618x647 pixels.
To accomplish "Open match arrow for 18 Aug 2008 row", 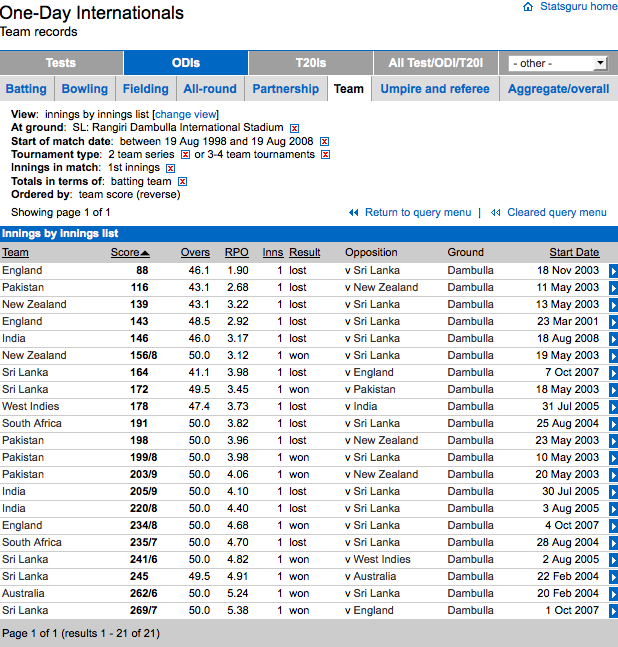I will pyautogui.click(x=613, y=339).
